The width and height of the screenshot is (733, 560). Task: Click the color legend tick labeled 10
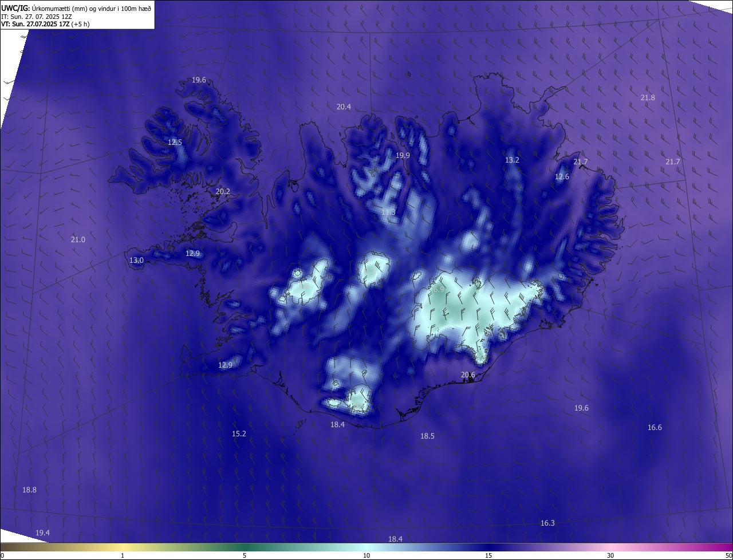366,555
